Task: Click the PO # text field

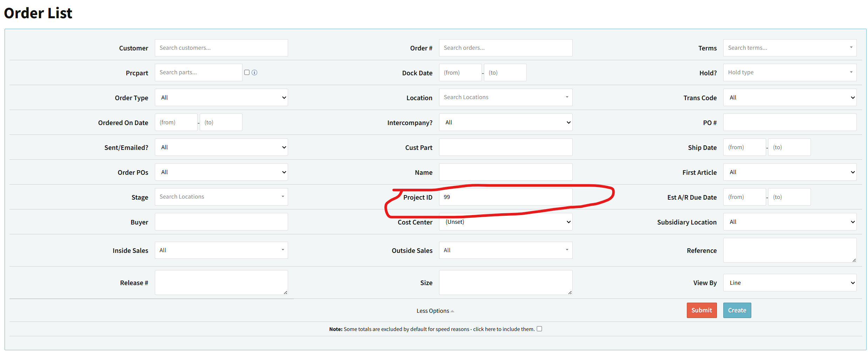Action: tap(790, 123)
